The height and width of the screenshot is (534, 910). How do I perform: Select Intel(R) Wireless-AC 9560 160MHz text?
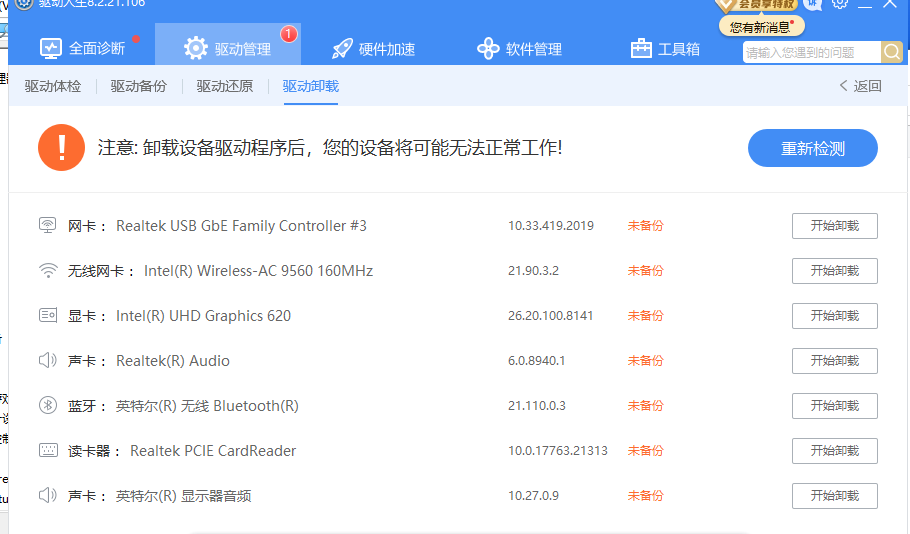point(258,271)
